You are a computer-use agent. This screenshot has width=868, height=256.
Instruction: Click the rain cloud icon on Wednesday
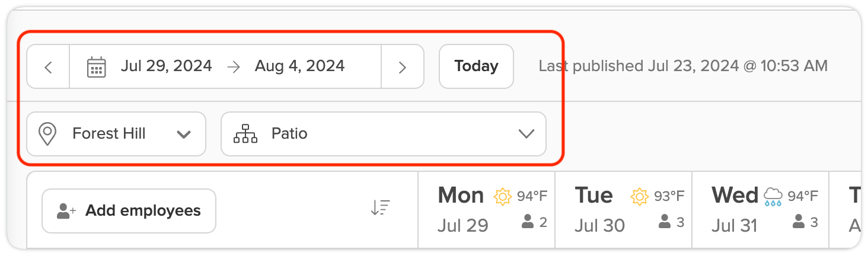coord(773,197)
